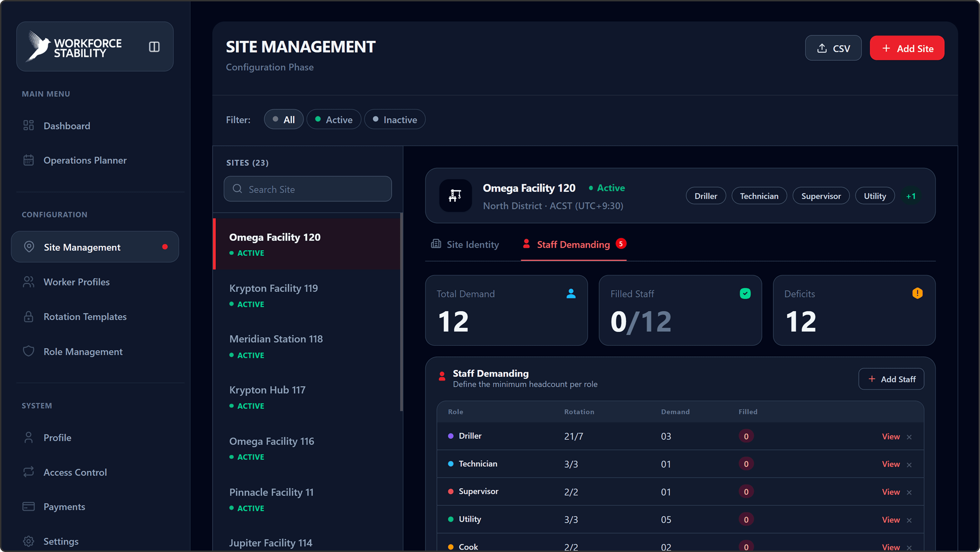Viewport: 980px width, 552px height.
Task: Open the Profile page
Action: click(58, 438)
